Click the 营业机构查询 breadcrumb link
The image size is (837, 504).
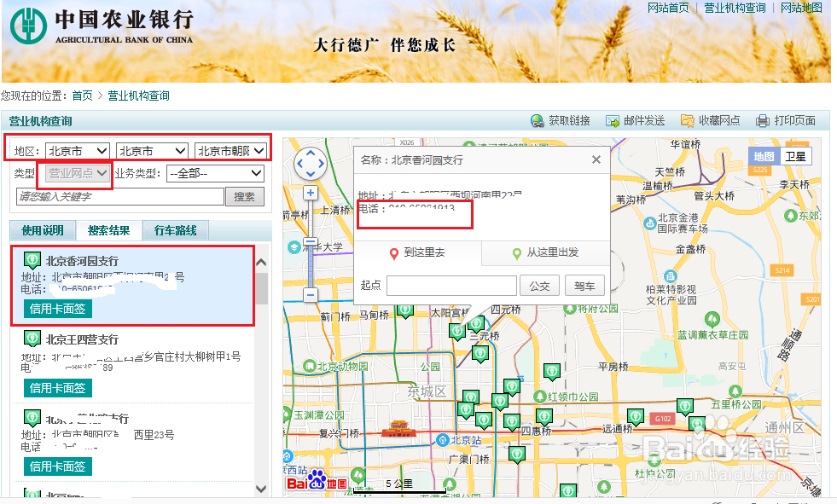[139, 96]
